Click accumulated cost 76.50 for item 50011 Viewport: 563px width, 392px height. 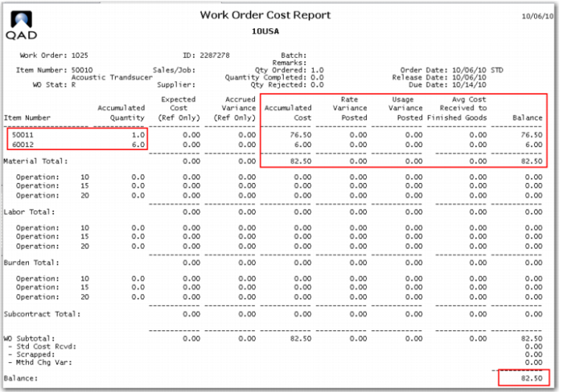pyautogui.click(x=301, y=135)
